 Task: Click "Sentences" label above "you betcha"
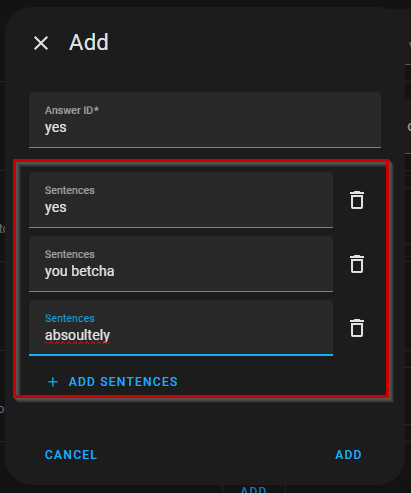click(70, 254)
